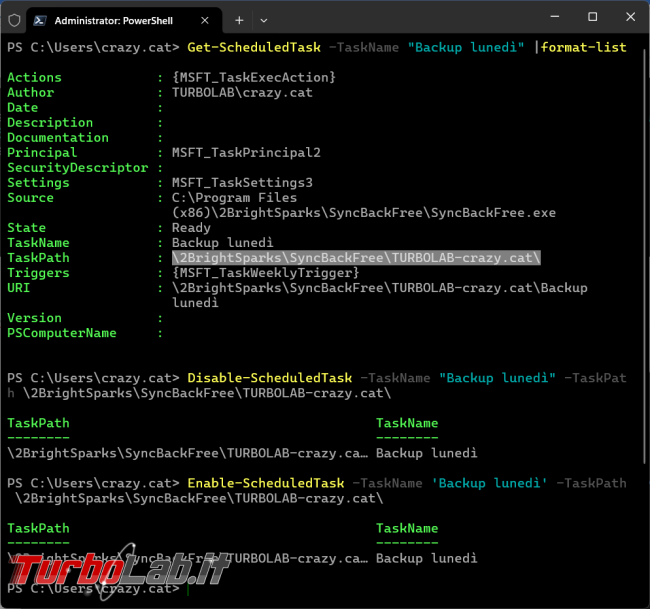The height and width of the screenshot is (609, 650).
Task: Click the TaskName value Backup lunedì in list
Action: (223, 243)
